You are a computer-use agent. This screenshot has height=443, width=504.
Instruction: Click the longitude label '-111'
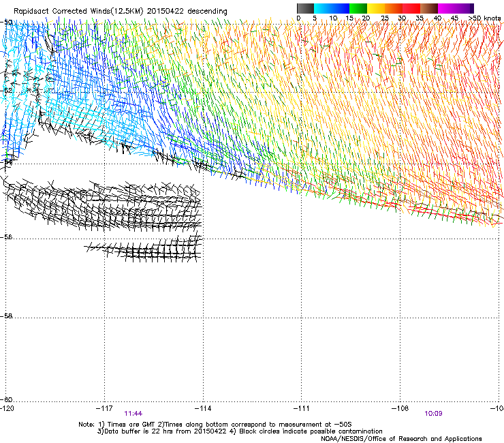click(302, 408)
